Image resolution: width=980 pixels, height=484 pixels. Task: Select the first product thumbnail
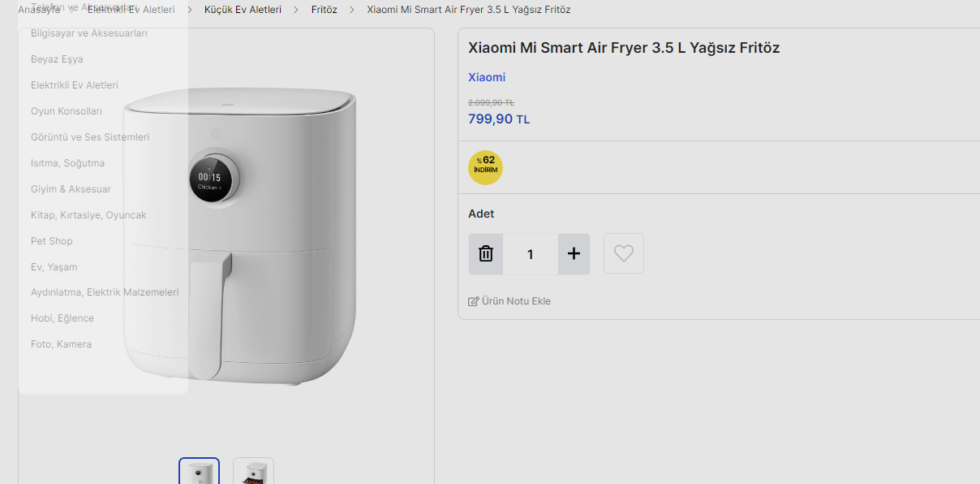(199, 472)
